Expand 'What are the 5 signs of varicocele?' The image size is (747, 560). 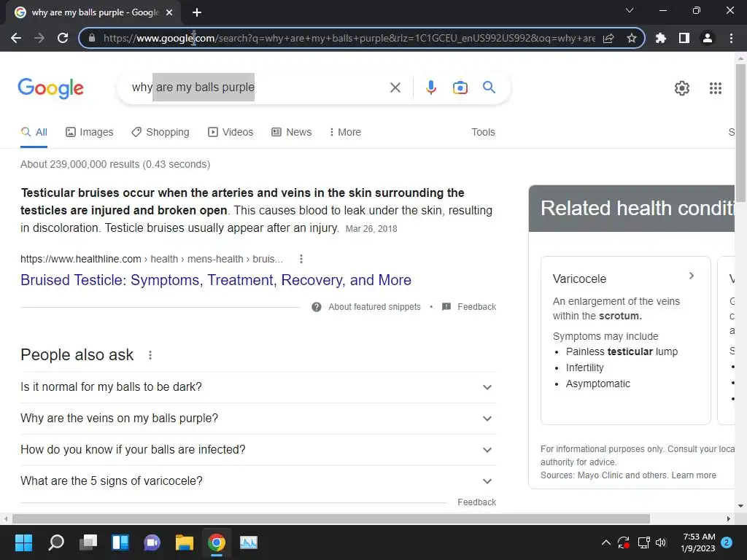(258, 481)
